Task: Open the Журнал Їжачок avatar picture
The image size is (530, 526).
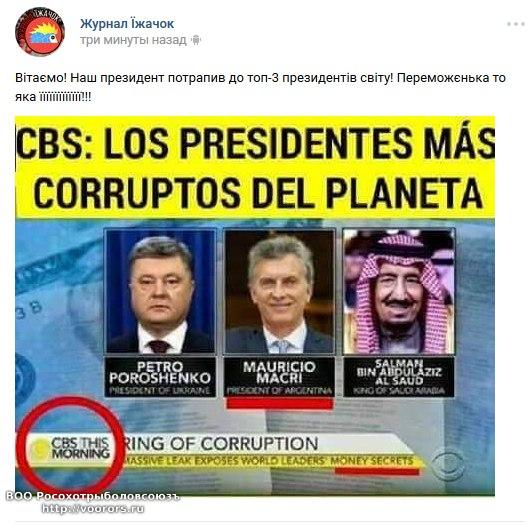Action: point(40,31)
